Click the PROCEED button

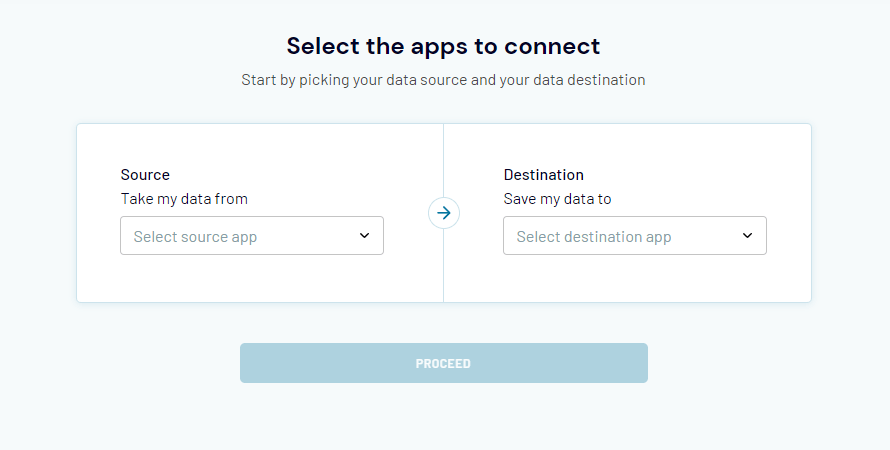[444, 363]
